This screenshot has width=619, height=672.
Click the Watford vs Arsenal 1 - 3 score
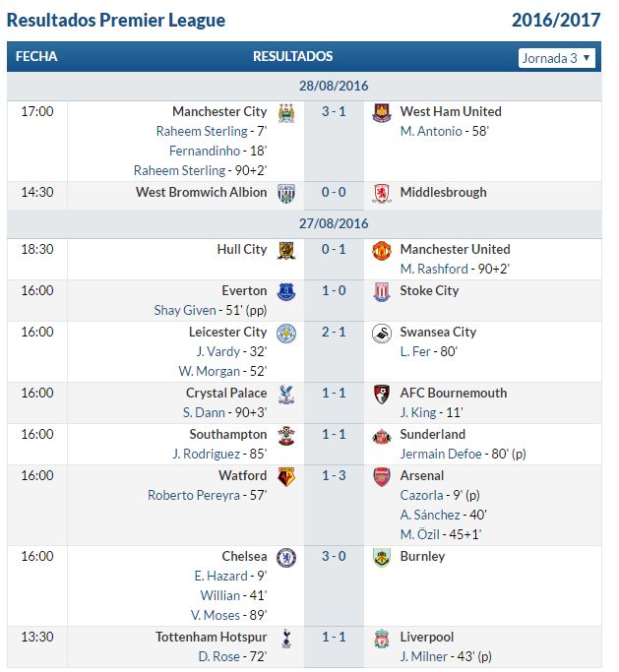pos(334,475)
